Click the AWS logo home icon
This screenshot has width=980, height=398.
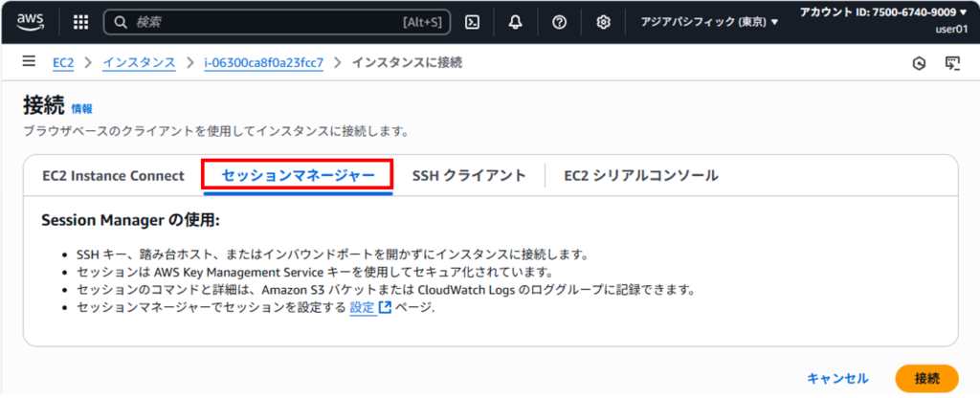30,22
